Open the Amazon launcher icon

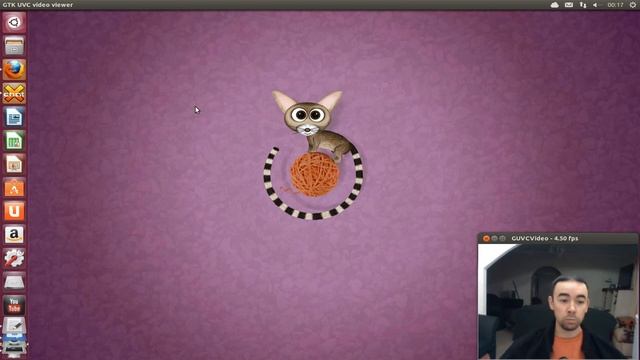click(x=14, y=235)
